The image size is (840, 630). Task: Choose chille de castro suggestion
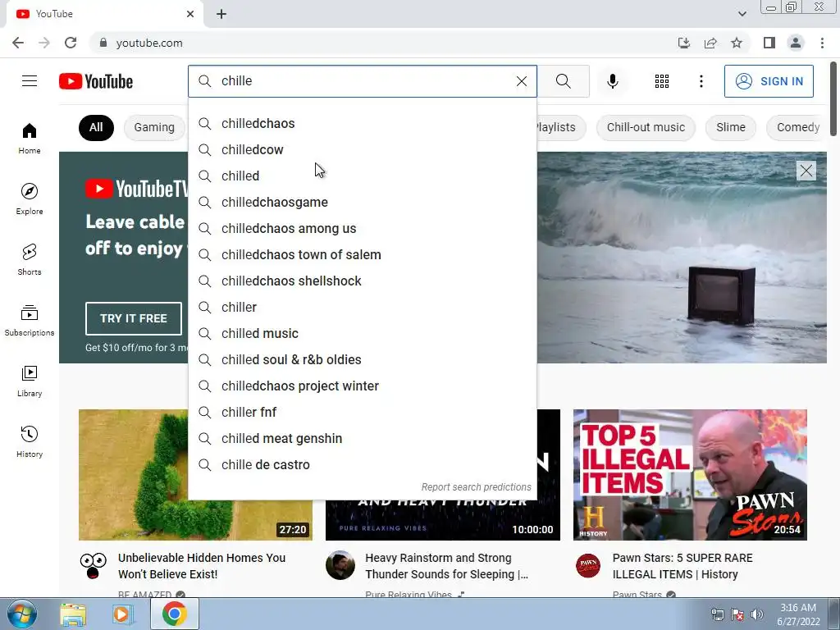coord(362,464)
